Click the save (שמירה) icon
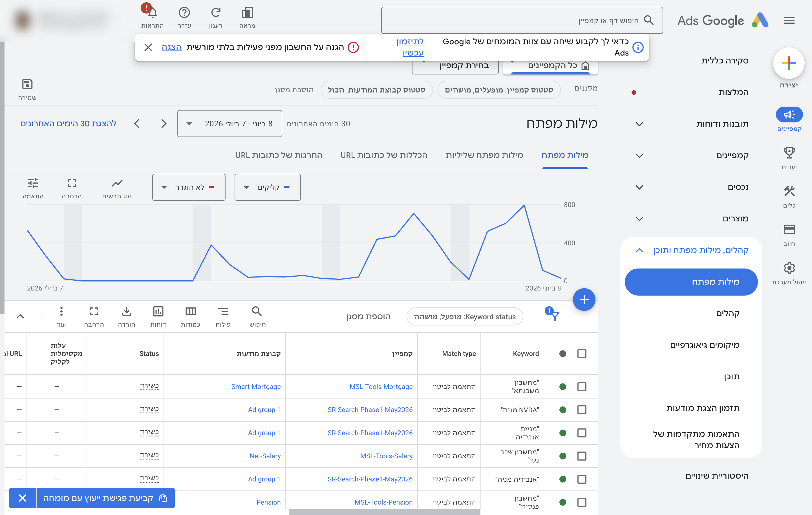The image size is (812, 515). point(27,84)
